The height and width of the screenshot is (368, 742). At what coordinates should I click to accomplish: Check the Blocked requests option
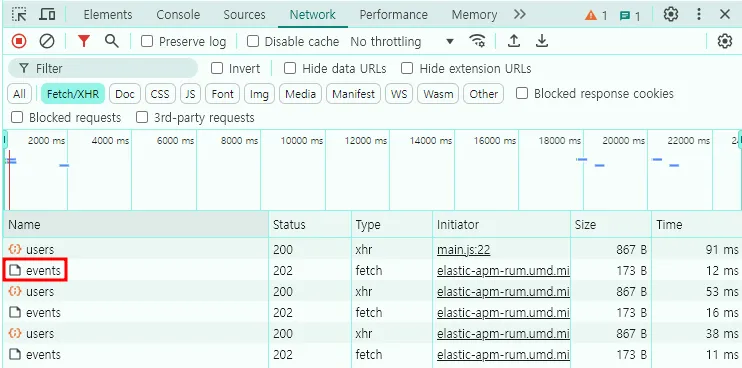tap(17, 117)
